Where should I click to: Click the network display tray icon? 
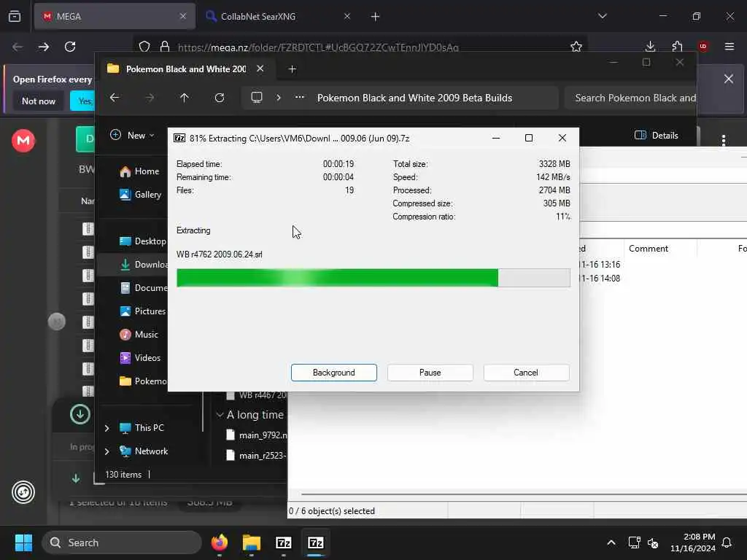pyautogui.click(x=634, y=542)
